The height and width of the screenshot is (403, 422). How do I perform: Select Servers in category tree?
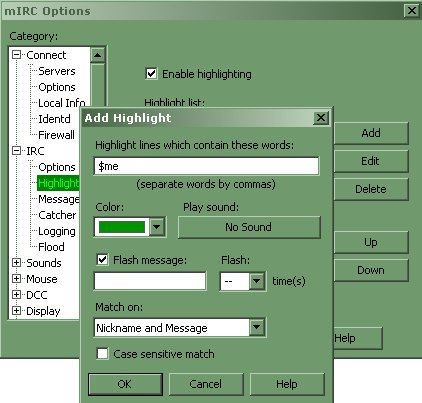pos(57,71)
